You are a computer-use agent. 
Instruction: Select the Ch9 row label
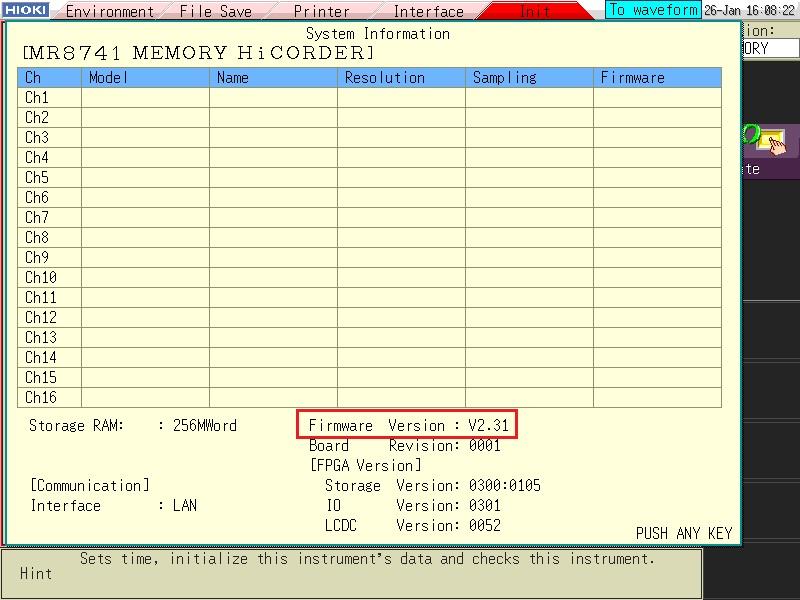pos(37,257)
